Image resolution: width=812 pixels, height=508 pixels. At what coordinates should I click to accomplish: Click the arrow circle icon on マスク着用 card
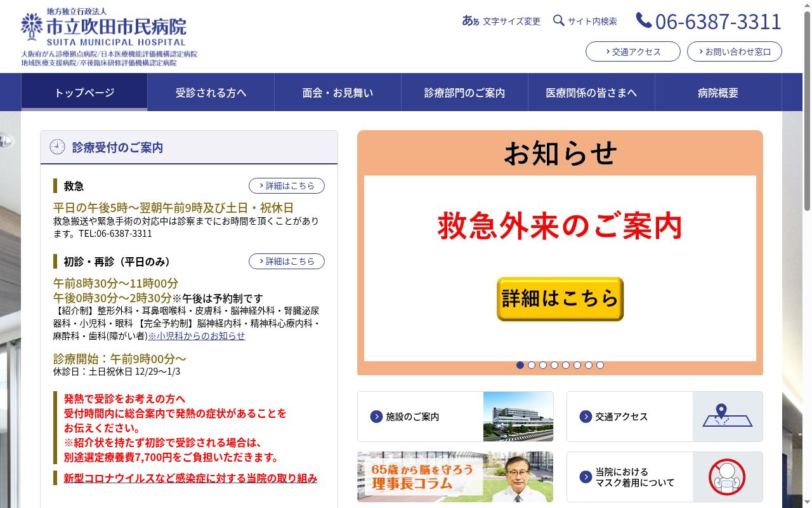pos(586,477)
